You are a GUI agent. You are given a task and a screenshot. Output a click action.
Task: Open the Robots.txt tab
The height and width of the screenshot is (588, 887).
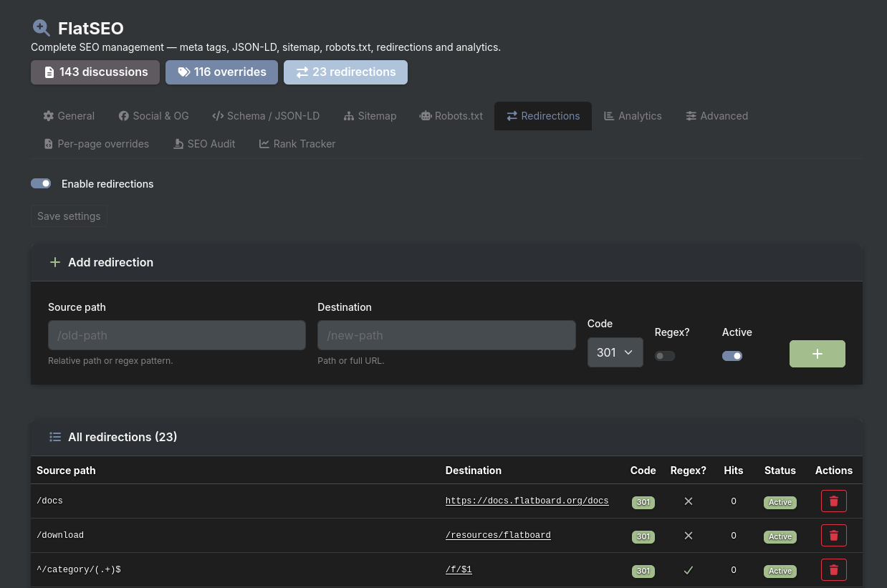point(451,116)
